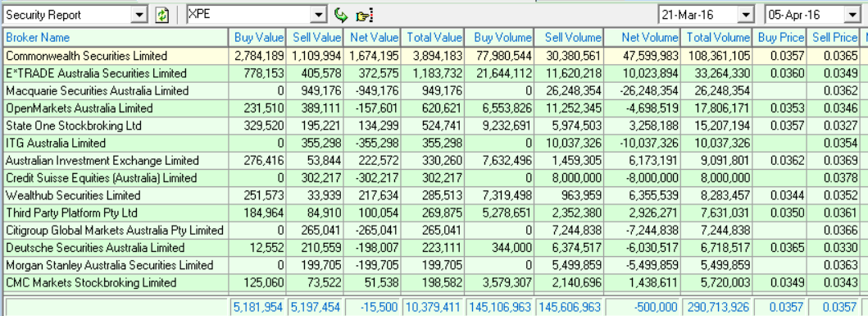Click buy volume cell 77,980,544
The width and height of the screenshot is (868, 316).
click(x=499, y=56)
